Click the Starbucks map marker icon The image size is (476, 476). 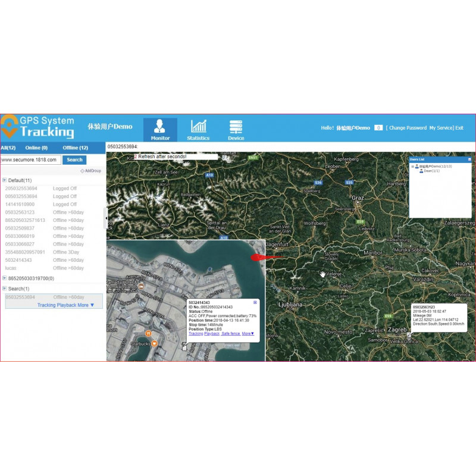coord(154,343)
